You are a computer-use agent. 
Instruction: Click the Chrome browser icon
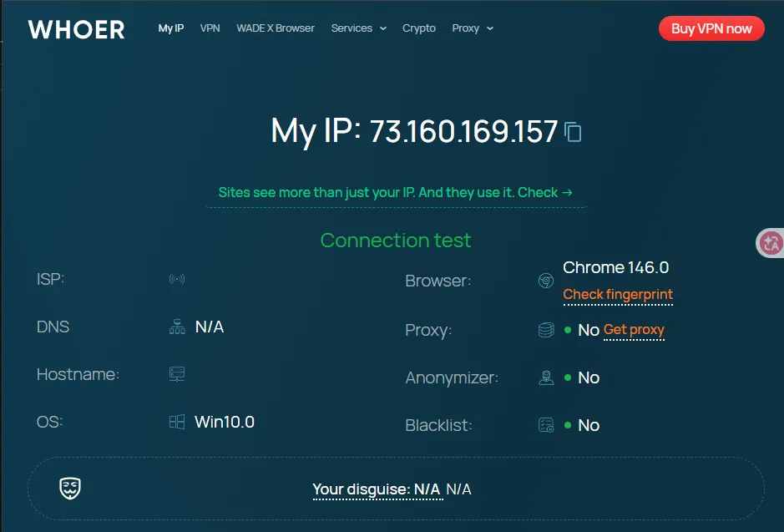pos(546,281)
